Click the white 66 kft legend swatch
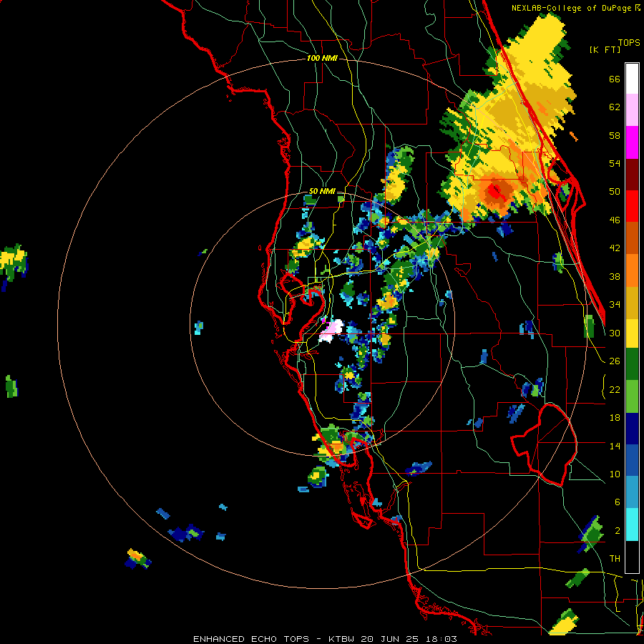 [x=632, y=79]
